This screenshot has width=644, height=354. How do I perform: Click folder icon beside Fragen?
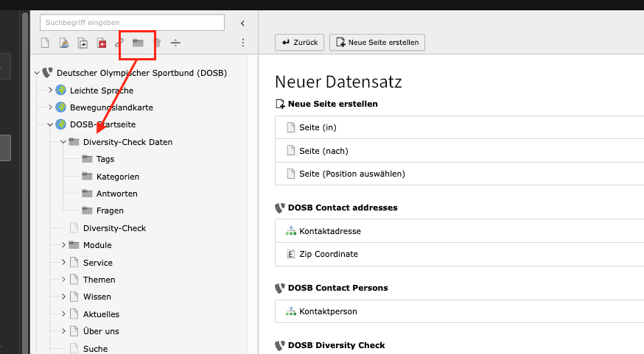[x=87, y=210]
